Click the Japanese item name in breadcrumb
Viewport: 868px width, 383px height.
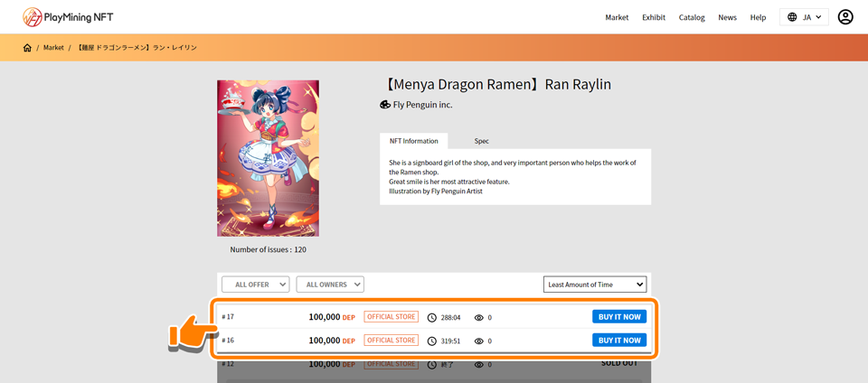[137, 48]
